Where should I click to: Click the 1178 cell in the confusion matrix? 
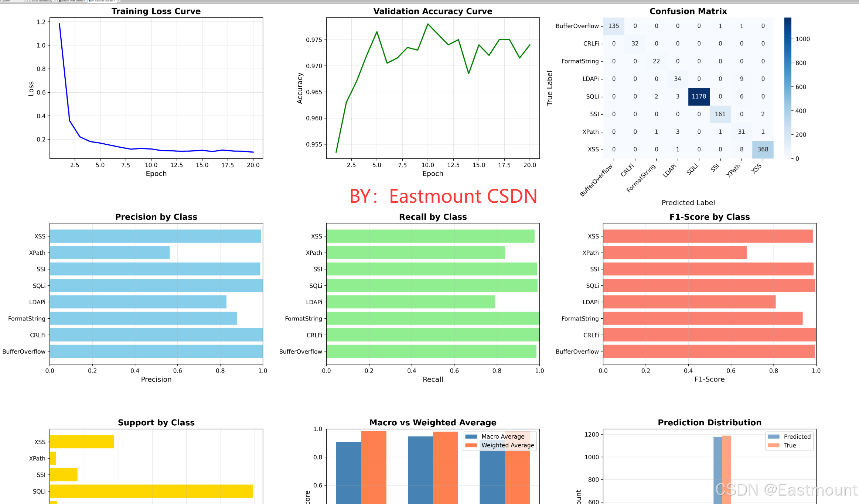coord(699,96)
